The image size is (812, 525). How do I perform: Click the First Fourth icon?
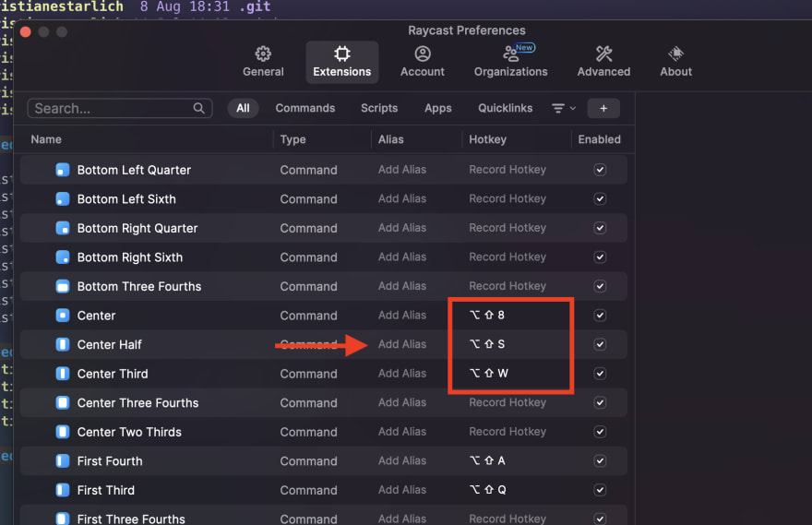[x=63, y=460]
